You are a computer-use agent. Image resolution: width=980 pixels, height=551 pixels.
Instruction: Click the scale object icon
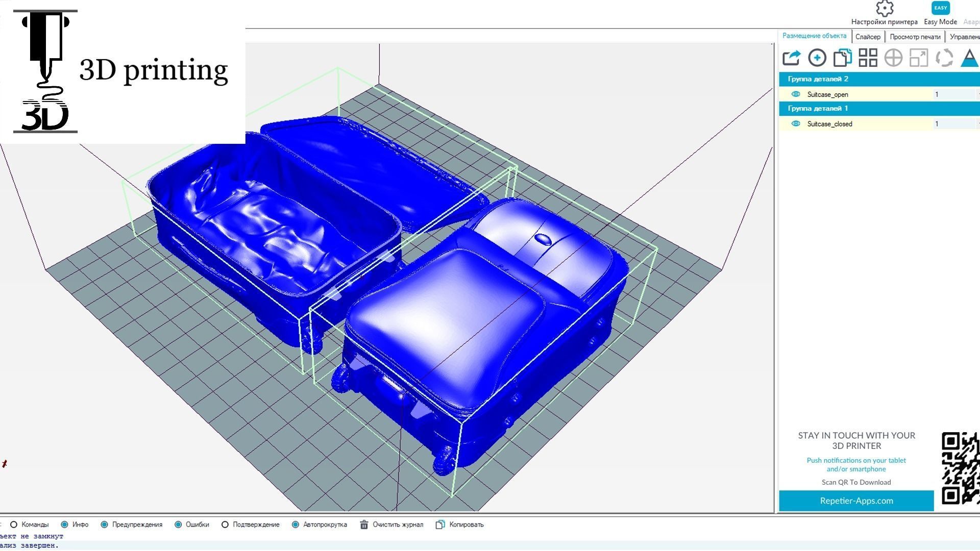[919, 58]
